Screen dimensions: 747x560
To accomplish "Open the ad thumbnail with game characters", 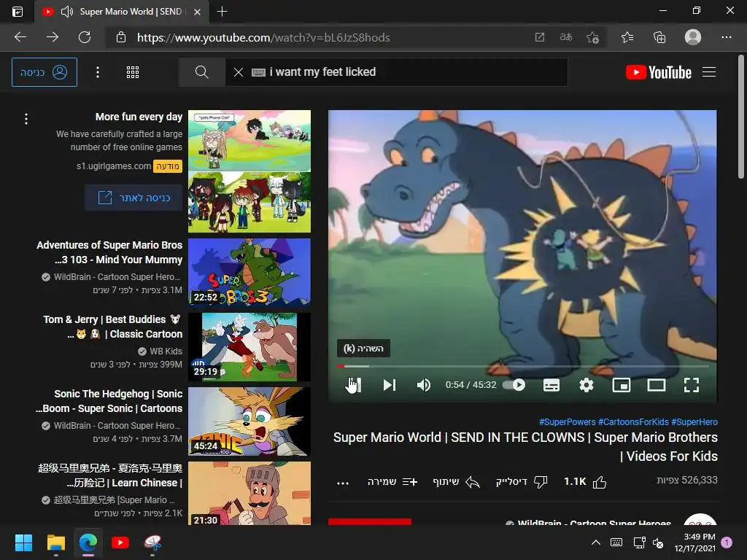I will click(x=249, y=171).
